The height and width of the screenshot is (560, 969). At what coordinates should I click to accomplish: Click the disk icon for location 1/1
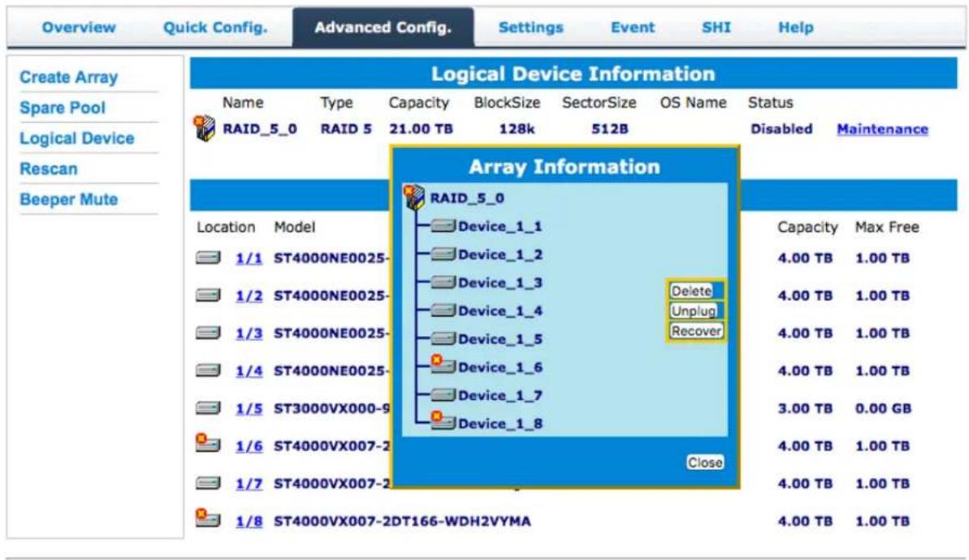208,257
